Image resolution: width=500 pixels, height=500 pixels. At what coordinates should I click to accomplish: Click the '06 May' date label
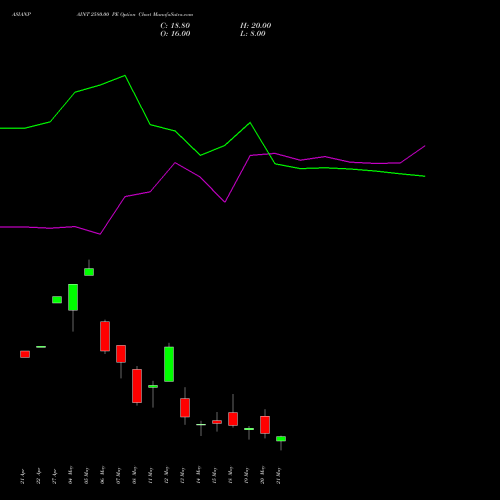(102, 475)
